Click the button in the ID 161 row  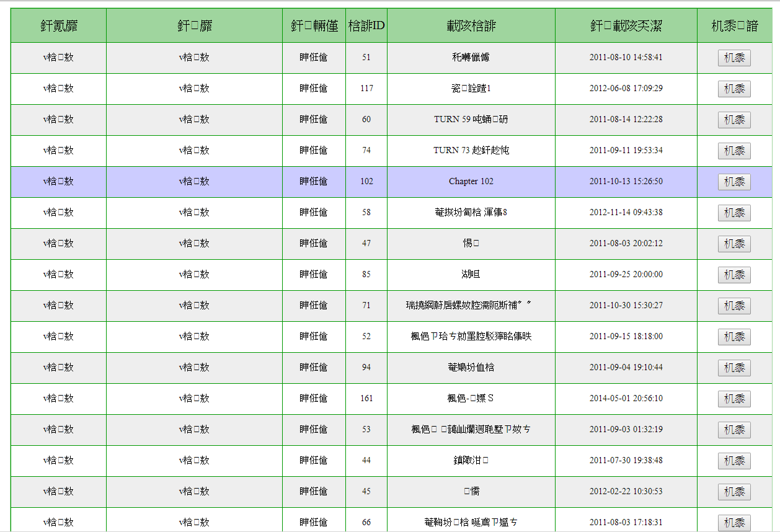point(734,399)
